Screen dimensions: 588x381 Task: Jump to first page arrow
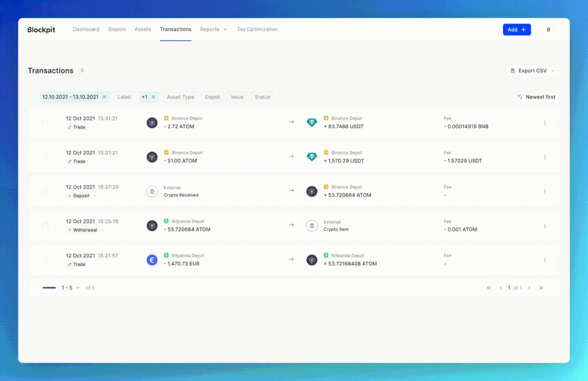(x=489, y=288)
